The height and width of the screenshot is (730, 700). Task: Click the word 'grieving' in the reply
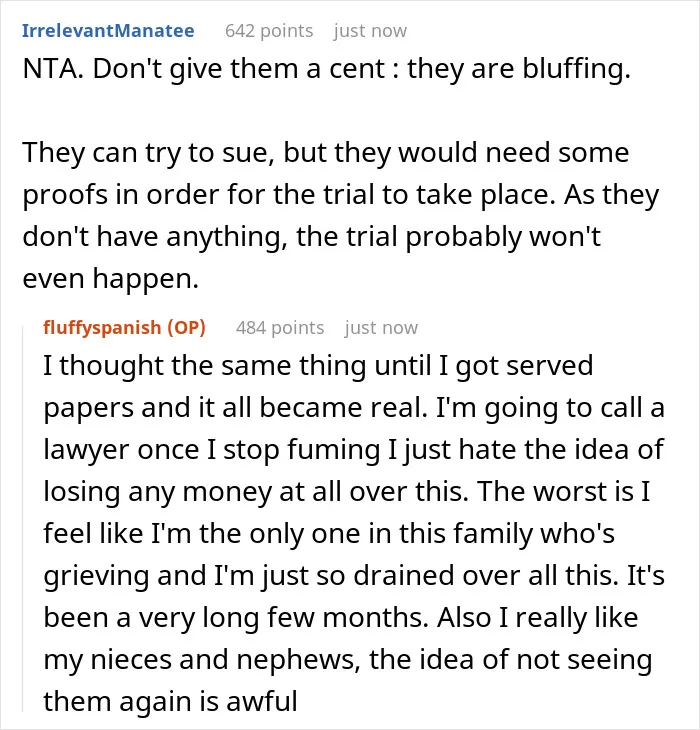[x=96, y=576]
